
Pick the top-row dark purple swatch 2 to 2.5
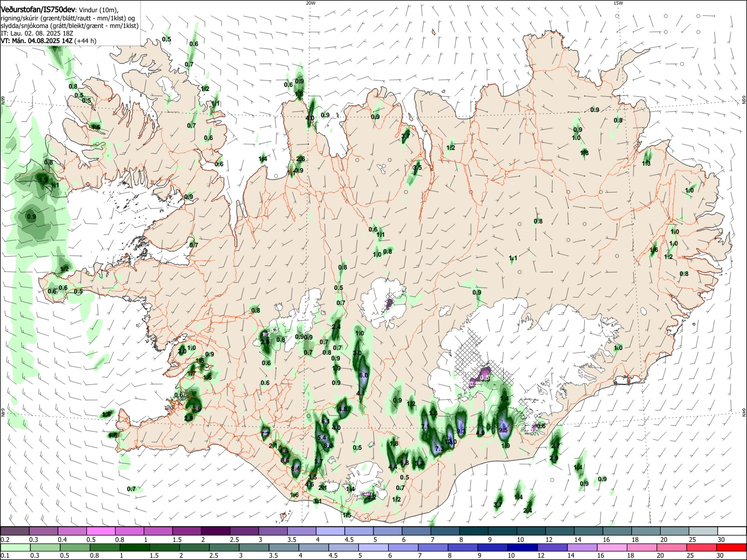tap(215, 531)
